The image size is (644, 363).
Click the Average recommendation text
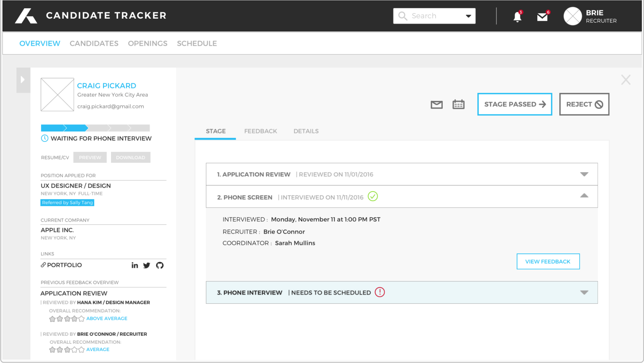(x=98, y=350)
